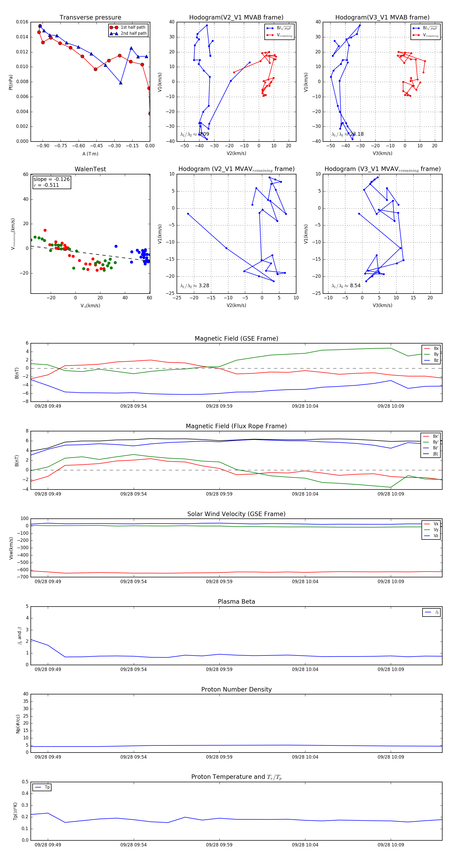Select the "2nd half path" legend entry
This screenshot has width=473, height=868.
(128, 33)
